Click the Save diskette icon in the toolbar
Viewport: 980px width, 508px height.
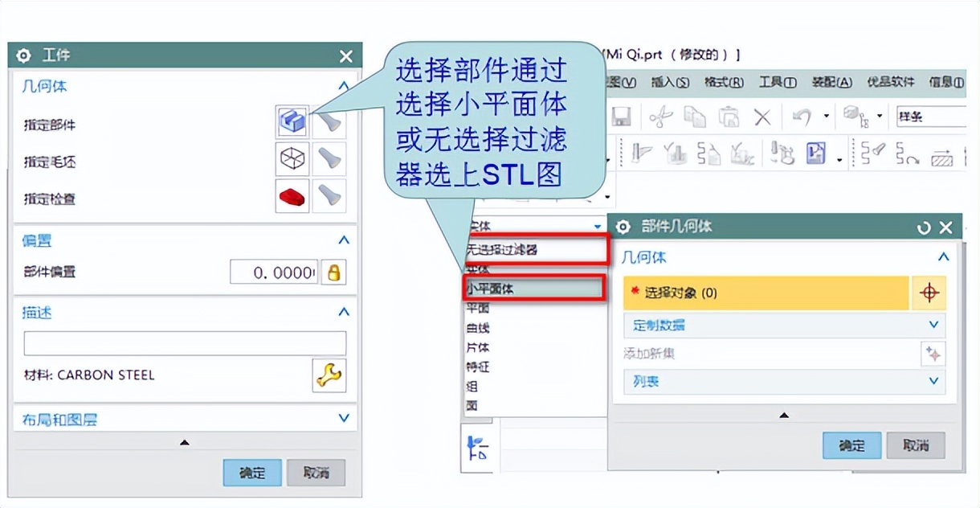click(623, 116)
